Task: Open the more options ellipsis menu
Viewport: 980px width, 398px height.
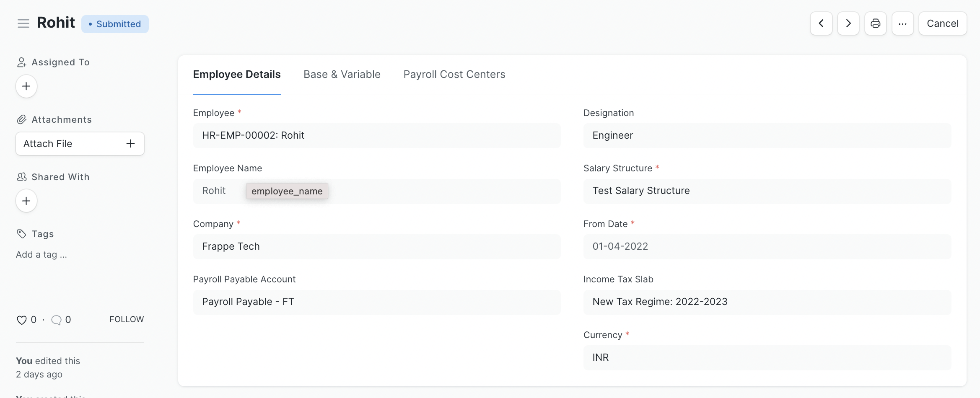Action: tap(903, 23)
